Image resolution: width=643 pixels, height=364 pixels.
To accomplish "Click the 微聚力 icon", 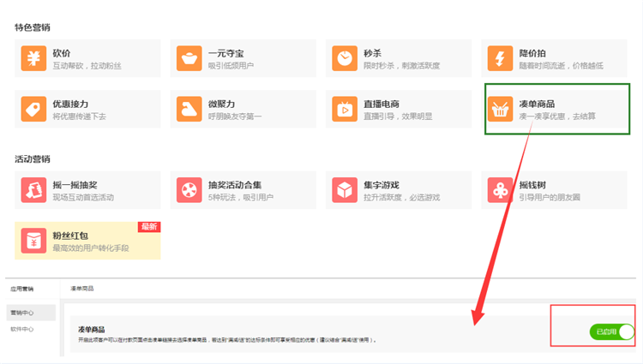I will click(x=189, y=109).
